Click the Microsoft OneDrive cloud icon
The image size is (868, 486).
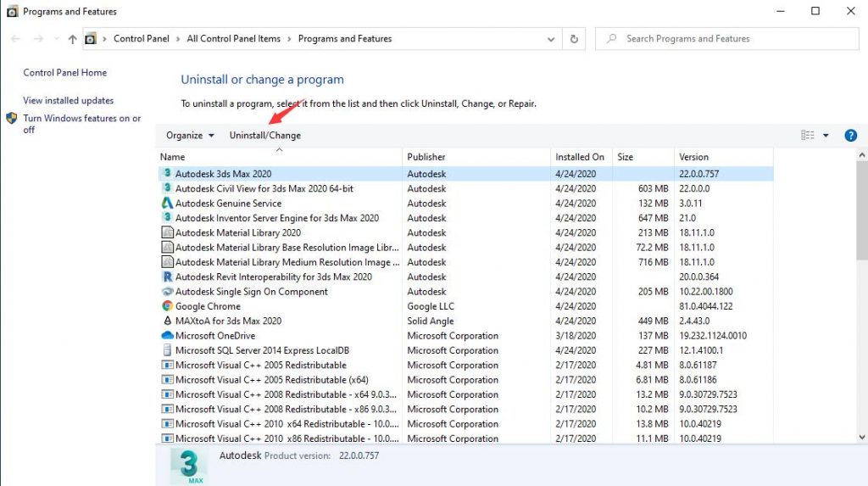pyautogui.click(x=167, y=335)
